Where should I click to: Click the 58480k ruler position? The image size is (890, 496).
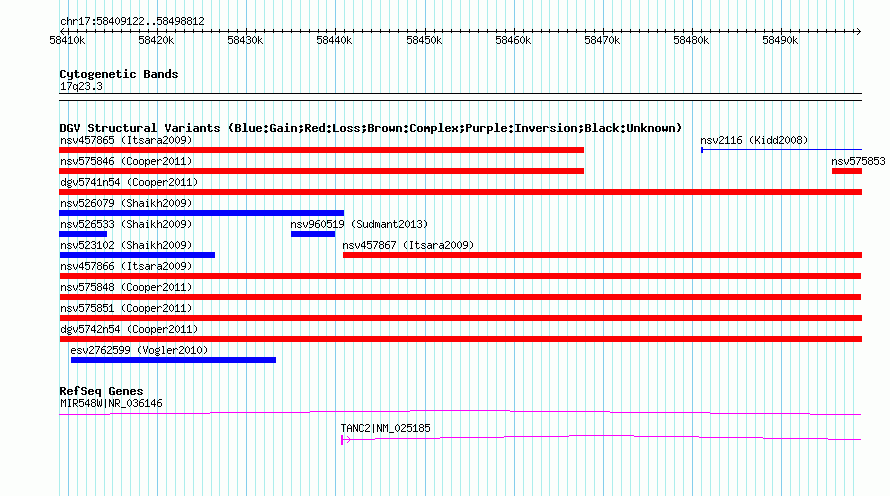click(x=691, y=40)
